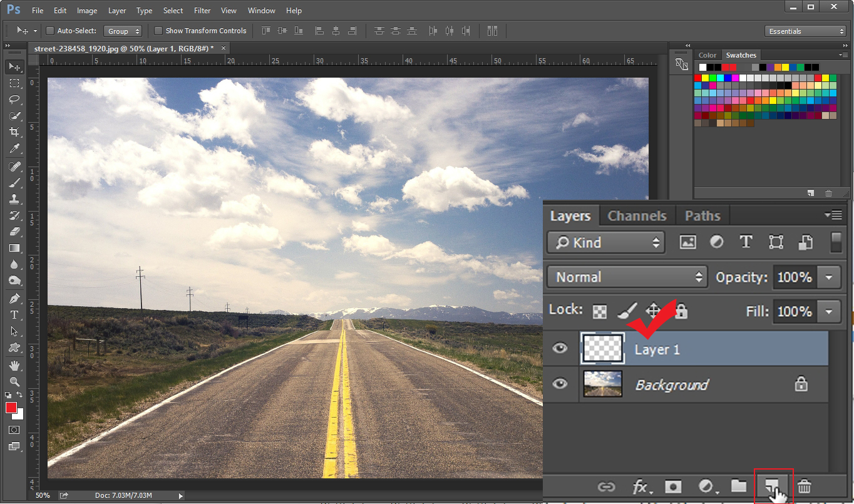Add a layer mask to Layer 1

pyautogui.click(x=673, y=486)
